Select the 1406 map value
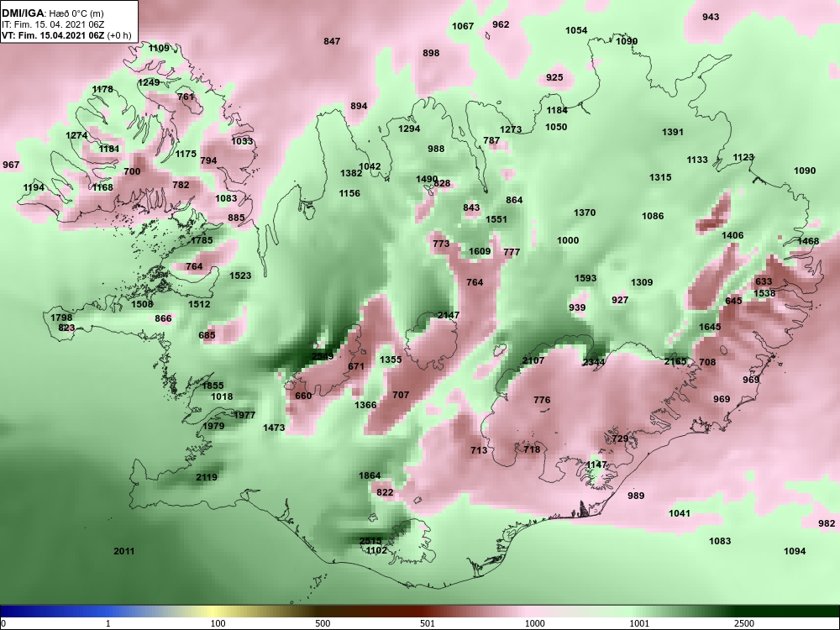This screenshot has width=840, height=630. pyautogui.click(x=732, y=235)
